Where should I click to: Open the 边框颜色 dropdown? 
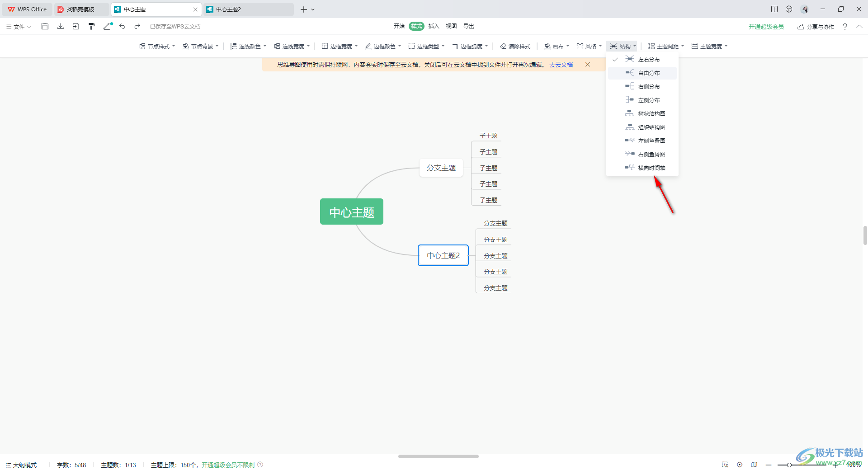383,46
